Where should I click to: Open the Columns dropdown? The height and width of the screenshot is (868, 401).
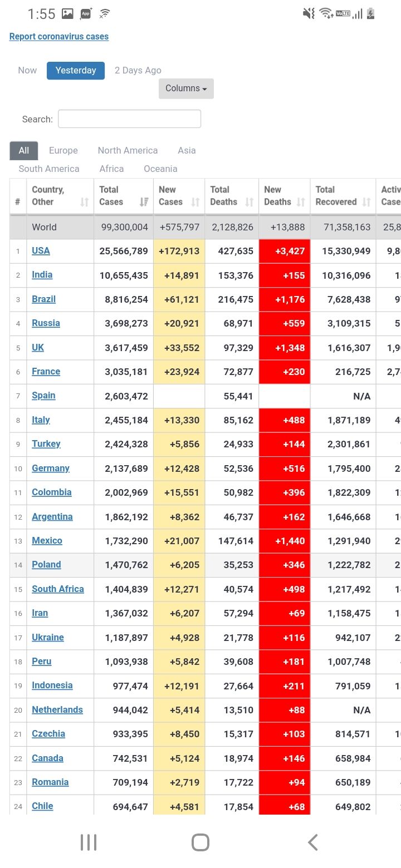pyautogui.click(x=186, y=88)
